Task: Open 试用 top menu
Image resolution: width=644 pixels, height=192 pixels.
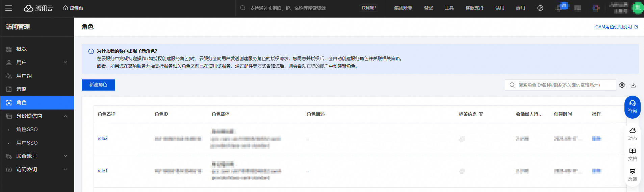Action: coord(499,8)
